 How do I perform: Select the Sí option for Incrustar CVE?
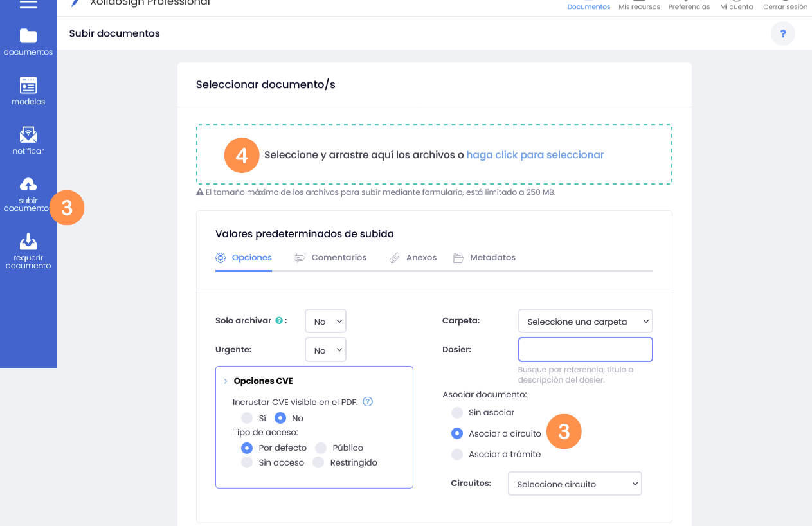coord(247,418)
